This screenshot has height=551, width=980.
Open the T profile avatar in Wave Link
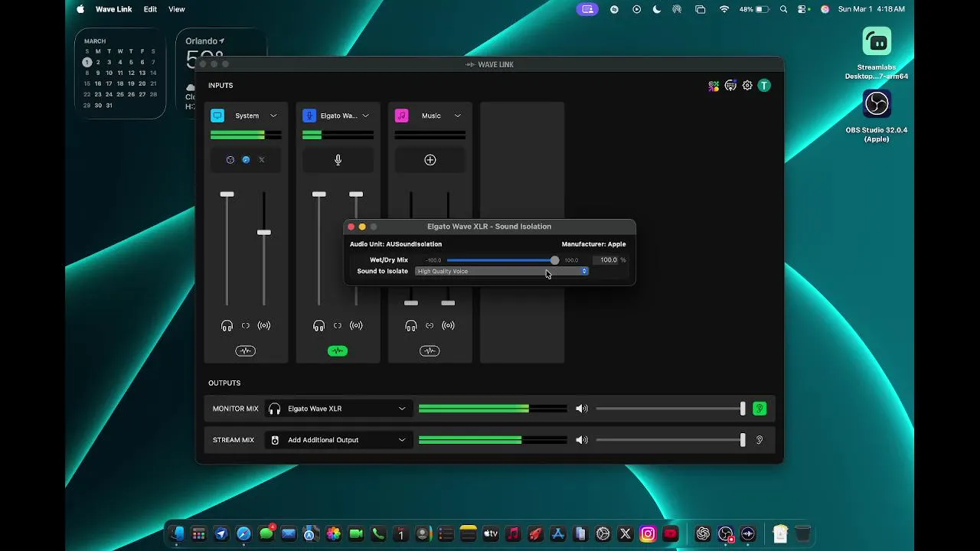764,86
